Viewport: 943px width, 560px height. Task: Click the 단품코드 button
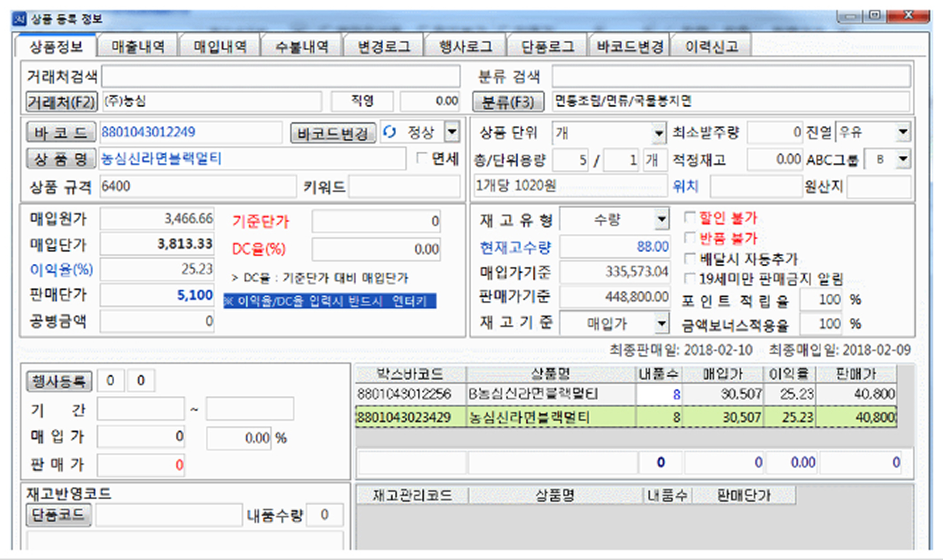[x=59, y=514]
